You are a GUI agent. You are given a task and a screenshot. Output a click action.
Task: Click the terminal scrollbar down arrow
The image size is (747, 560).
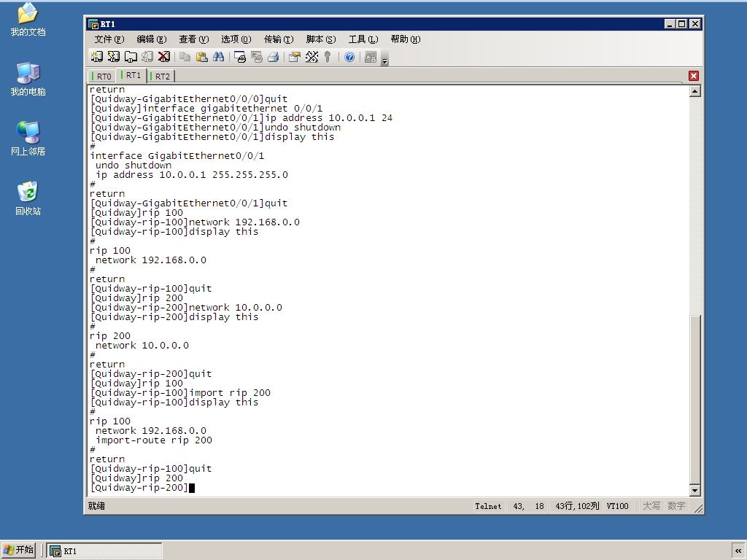coord(695,490)
